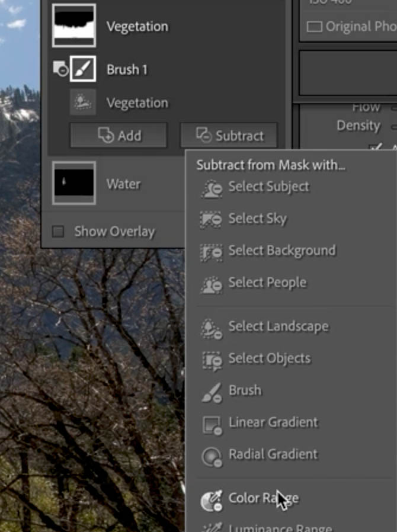The width and height of the screenshot is (397, 532).
Task: Click the Brush 1 paintbrush icon
Action: pyautogui.click(x=83, y=69)
